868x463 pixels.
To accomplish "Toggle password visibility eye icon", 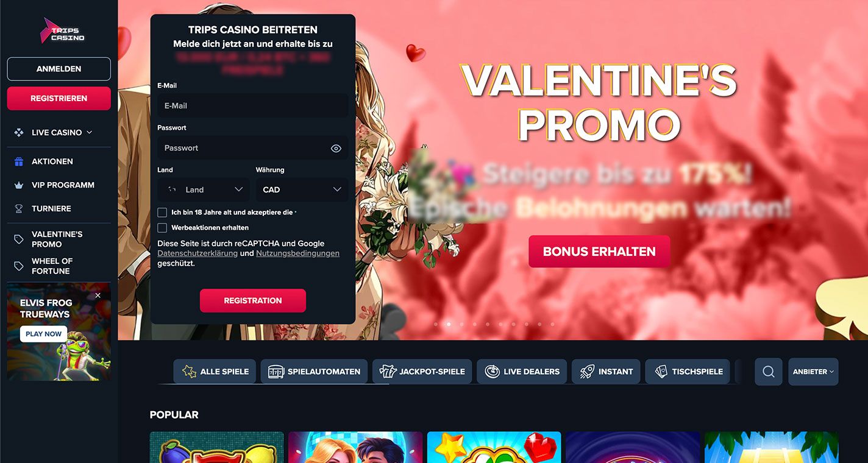I will [x=336, y=148].
